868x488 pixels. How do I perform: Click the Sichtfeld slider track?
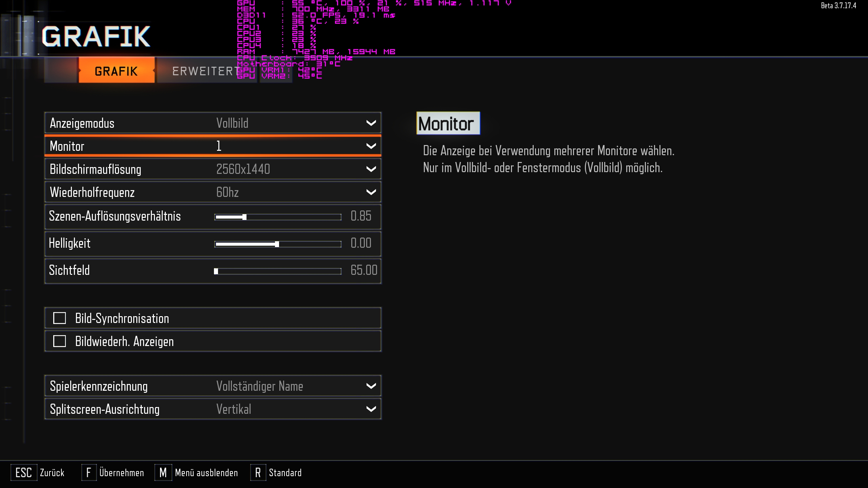point(278,271)
